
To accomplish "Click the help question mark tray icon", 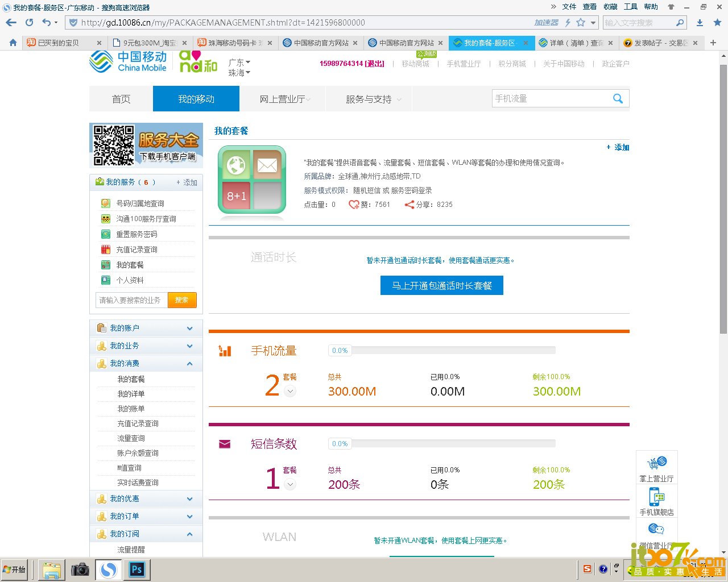I will pyautogui.click(x=603, y=569).
